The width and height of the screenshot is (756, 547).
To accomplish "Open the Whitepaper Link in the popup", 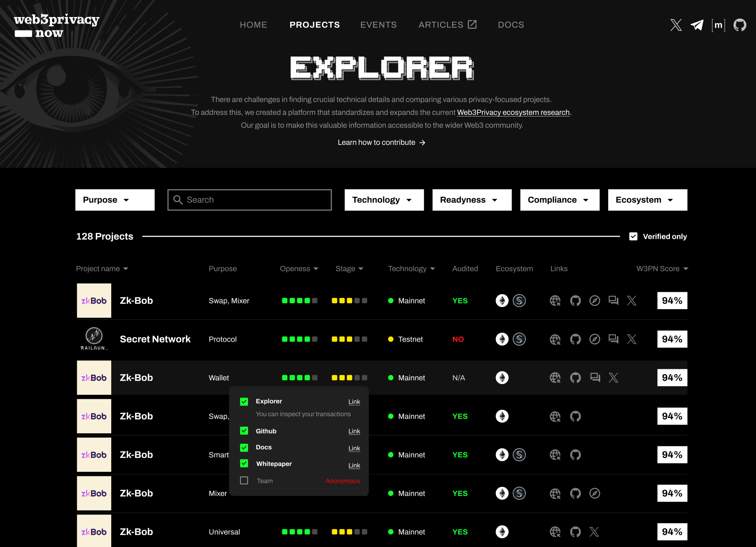I will pyautogui.click(x=354, y=465).
